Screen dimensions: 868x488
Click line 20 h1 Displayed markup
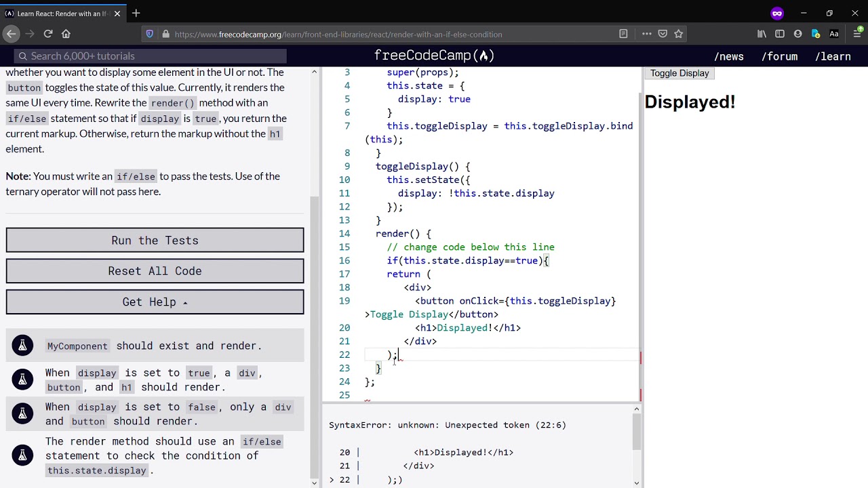click(x=468, y=328)
